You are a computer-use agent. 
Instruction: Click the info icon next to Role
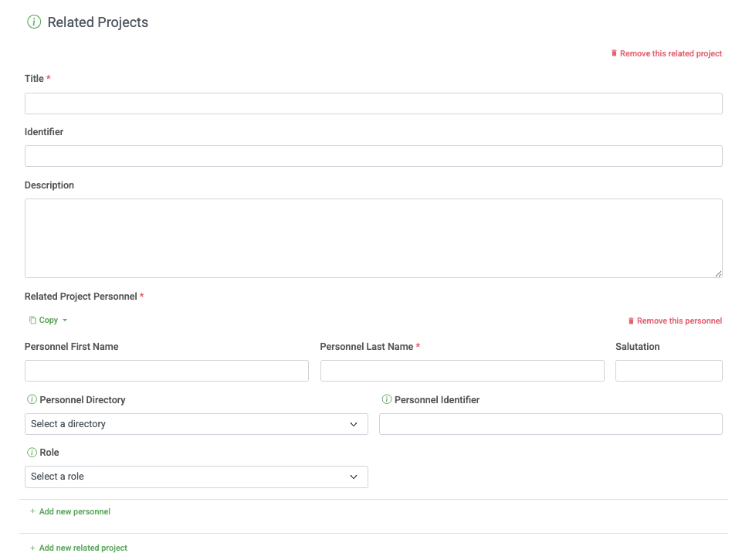click(31, 452)
